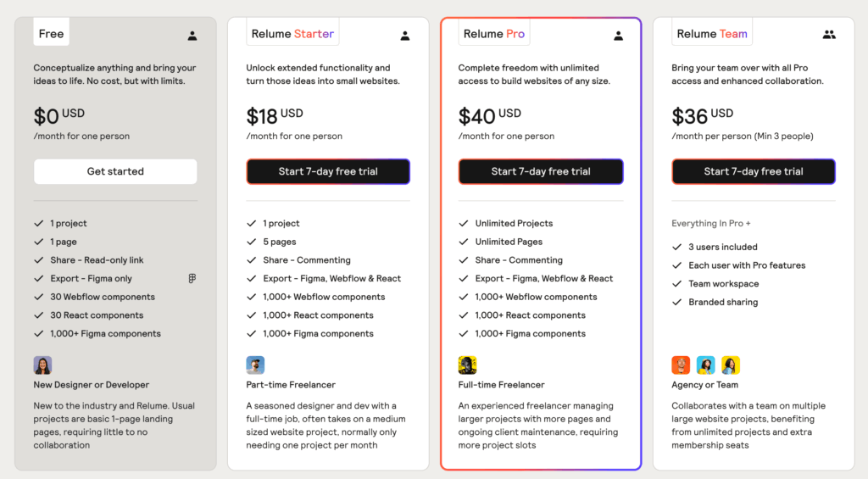Click the New Designer or Developer avatar

42,365
